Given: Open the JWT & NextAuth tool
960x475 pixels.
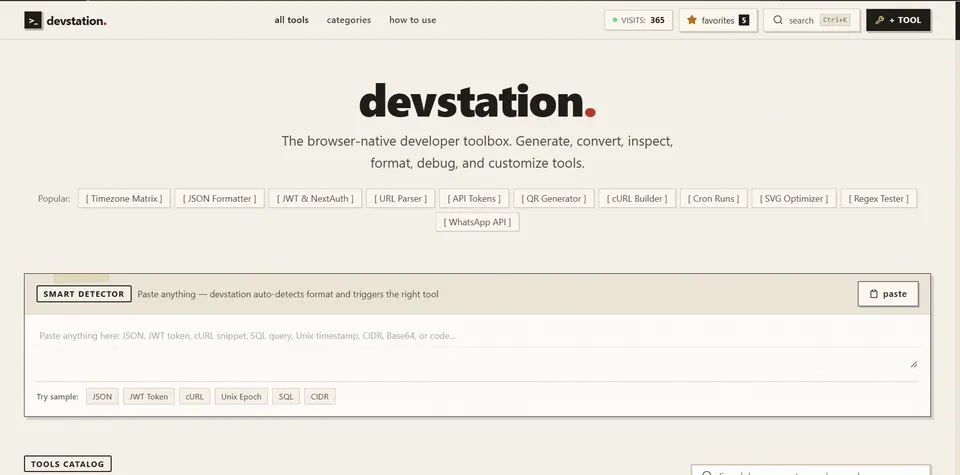Looking at the screenshot, I should [315, 198].
